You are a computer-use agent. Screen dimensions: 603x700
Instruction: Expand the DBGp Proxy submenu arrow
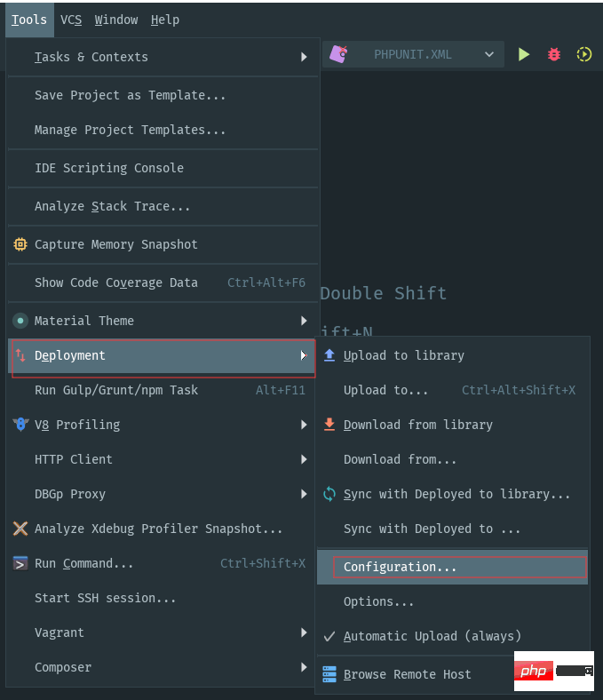pos(304,494)
